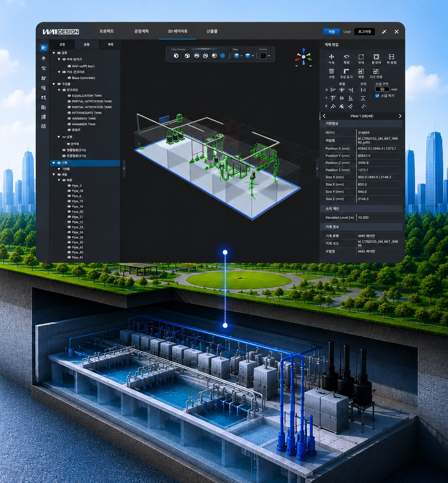
Task: Hide Pipe_41 using its eye icon
Action: pos(69,257)
